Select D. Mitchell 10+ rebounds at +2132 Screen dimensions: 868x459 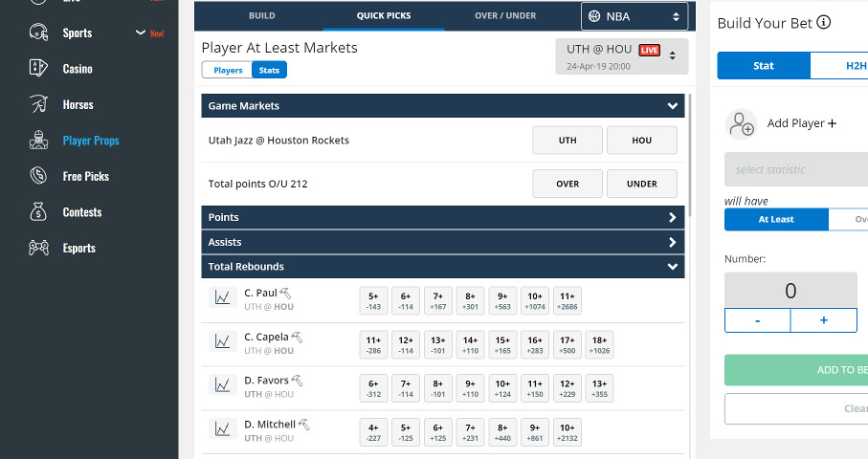pyautogui.click(x=568, y=432)
